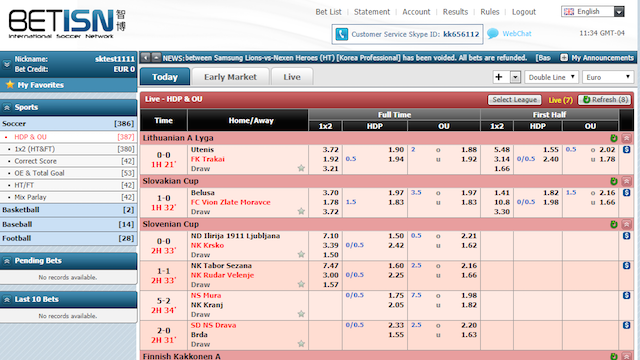Viewport: 640px width, 360px height.
Task: Favorite the NS Mura match star
Action: click(x=301, y=313)
